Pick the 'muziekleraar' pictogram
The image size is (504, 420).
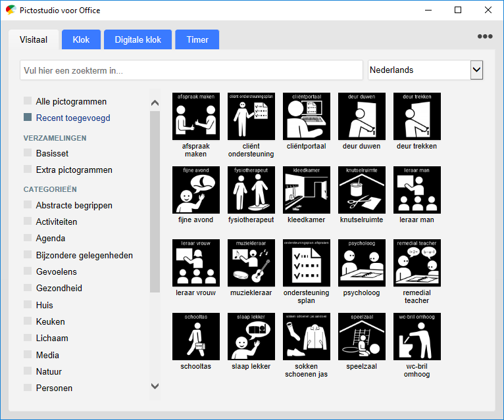[x=251, y=263]
